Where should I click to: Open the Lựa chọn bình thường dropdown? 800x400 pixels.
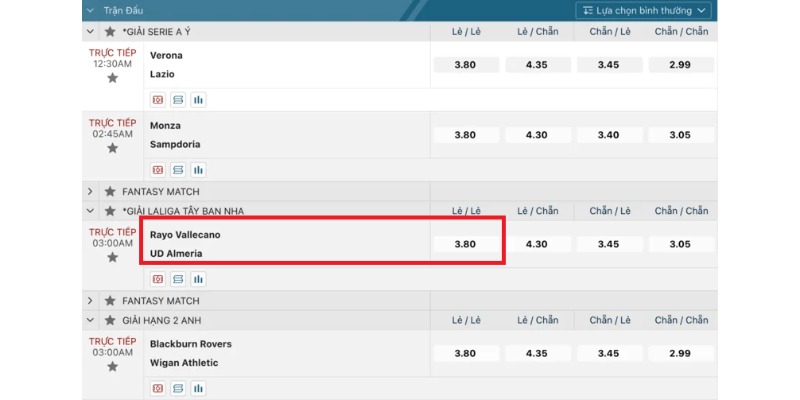(x=644, y=11)
